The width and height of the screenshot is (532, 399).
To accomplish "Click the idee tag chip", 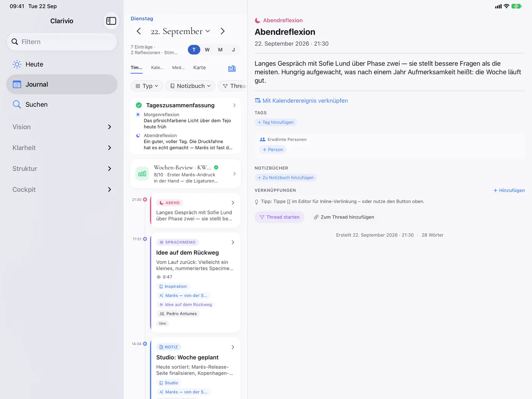I will (163, 323).
